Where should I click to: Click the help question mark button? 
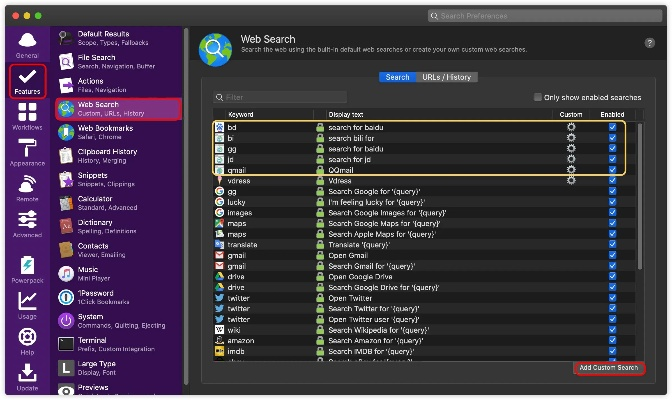point(650,42)
